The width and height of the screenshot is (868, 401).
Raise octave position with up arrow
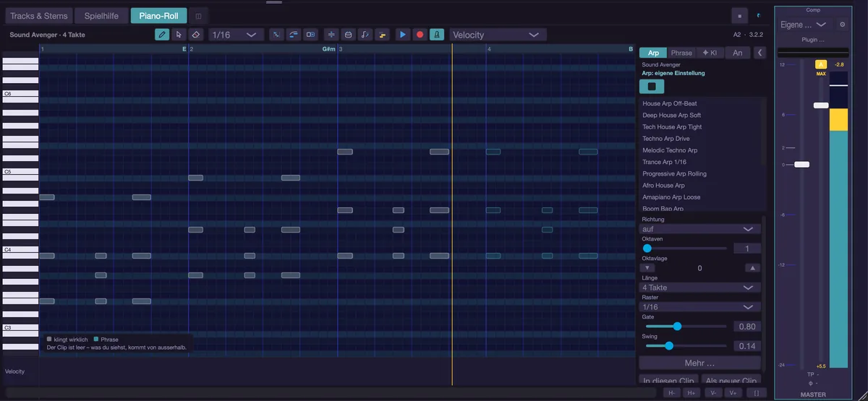click(x=753, y=268)
